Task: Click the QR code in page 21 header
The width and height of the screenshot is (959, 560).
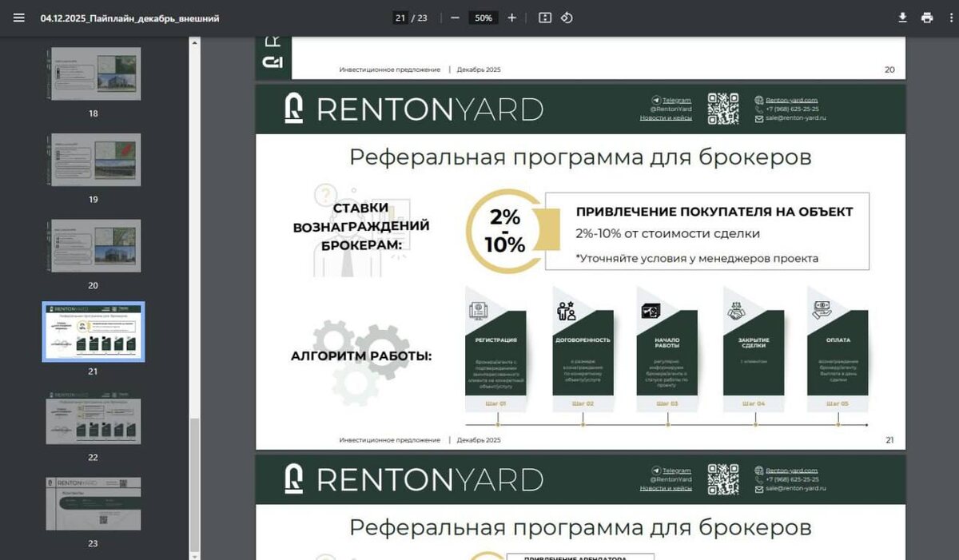Action: (723, 109)
